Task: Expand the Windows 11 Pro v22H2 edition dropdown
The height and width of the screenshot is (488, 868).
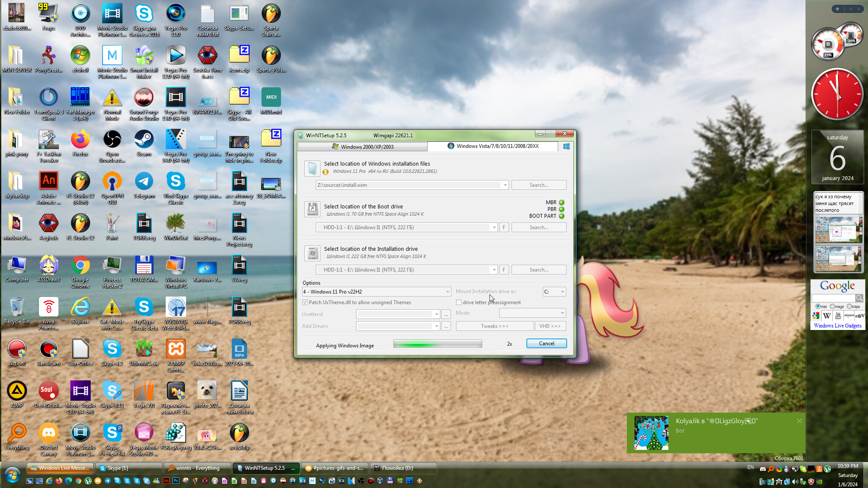Action: [x=448, y=292]
